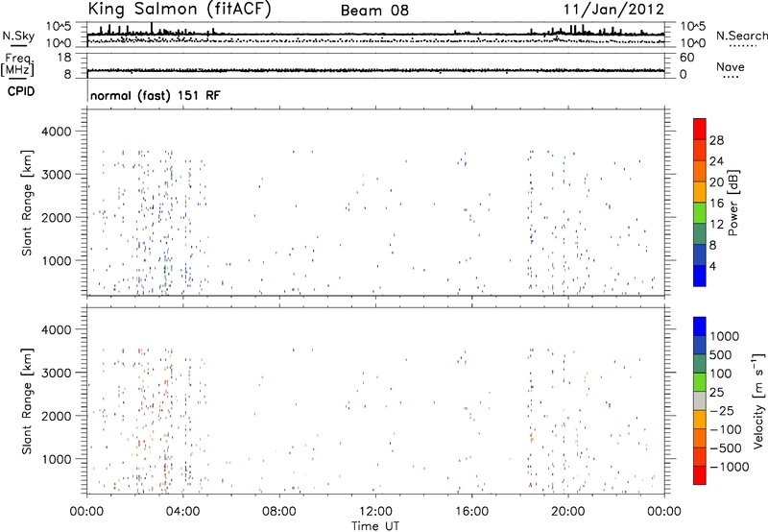
Task: Pick the Velocity colorbar segment above 1000
Action: (700, 326)
